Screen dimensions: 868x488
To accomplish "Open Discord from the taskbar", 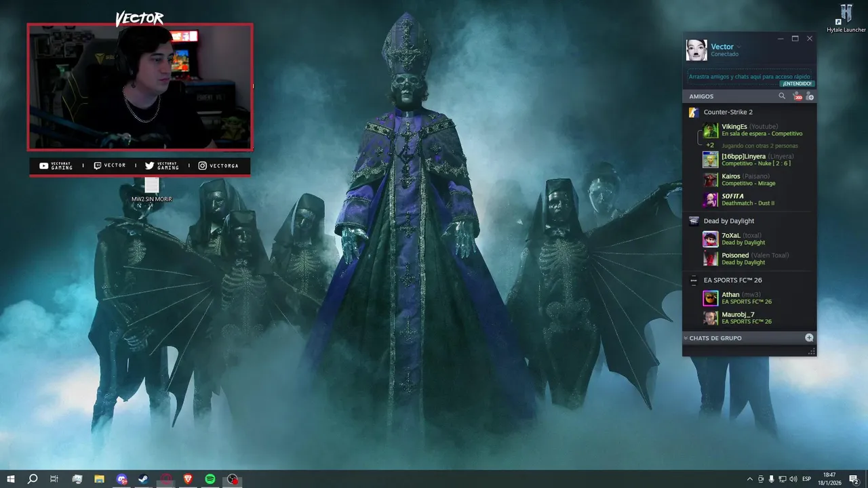I will coord(121,479).
